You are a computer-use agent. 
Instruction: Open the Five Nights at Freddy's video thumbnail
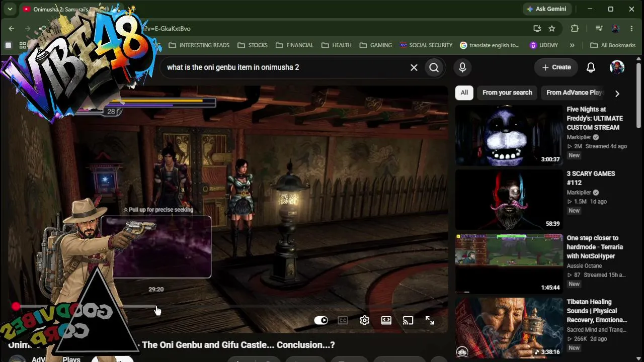[x=509, y=135]
